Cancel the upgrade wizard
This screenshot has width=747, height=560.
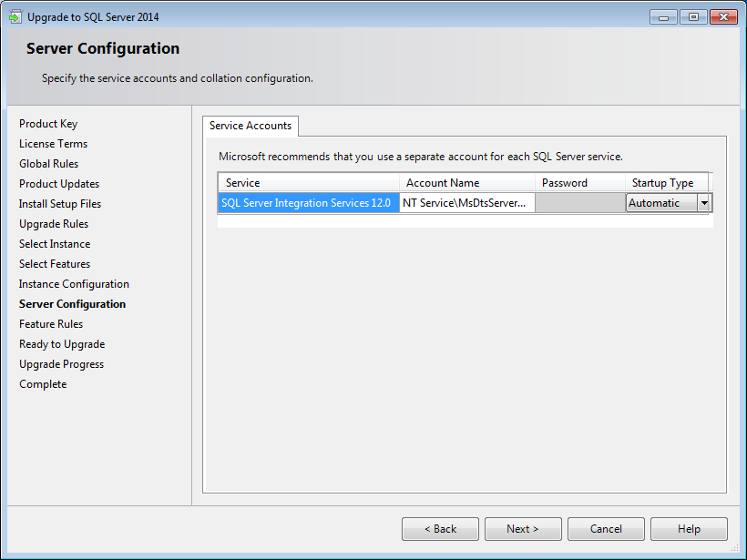606,528
